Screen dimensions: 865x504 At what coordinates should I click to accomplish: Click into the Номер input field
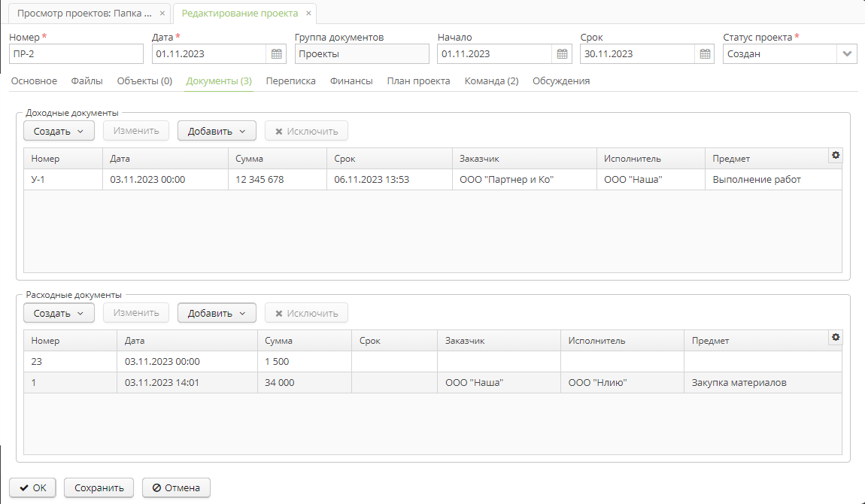coord(75,54)
